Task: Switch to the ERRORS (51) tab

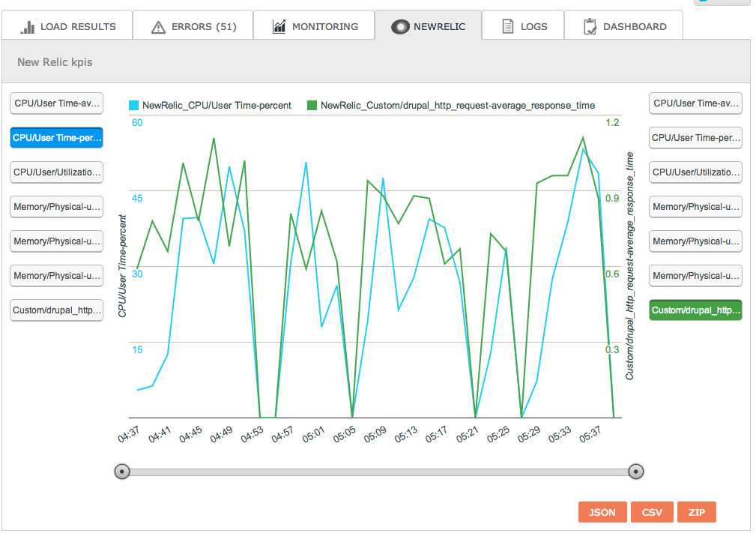Action: pos(193,25)
